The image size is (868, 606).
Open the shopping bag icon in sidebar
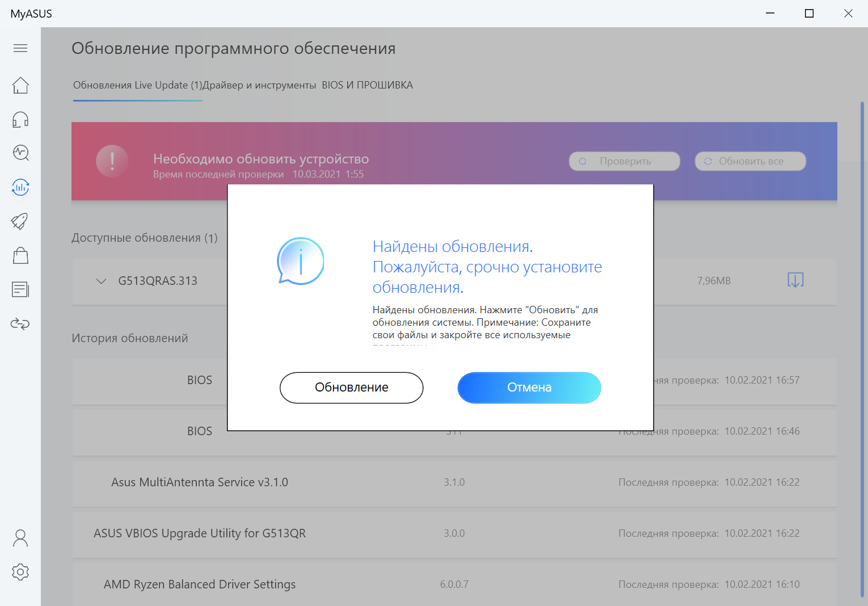pyautogui.click(x=20, y=255)
